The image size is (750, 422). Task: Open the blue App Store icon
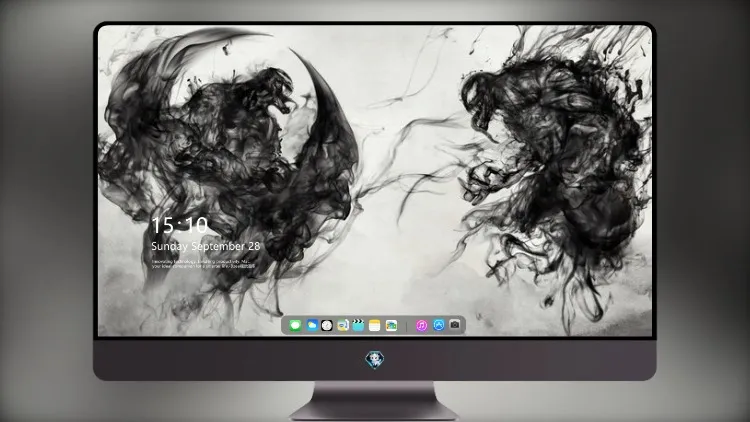(x=439, y=325)
